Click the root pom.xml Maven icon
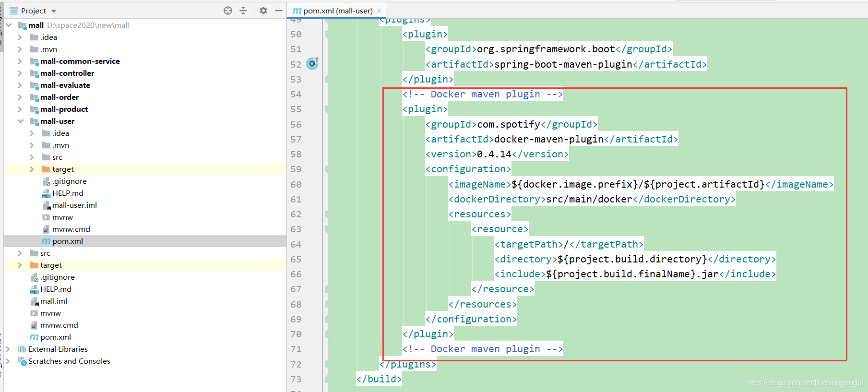This screenshot has width=868, height=392. tap(34, 337)
